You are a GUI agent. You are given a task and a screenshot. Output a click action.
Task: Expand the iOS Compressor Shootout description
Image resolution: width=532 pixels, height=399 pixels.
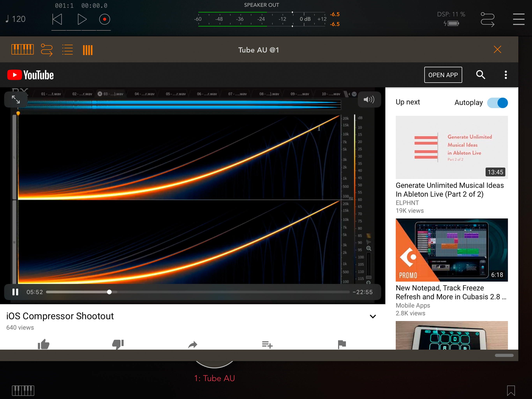373,316
